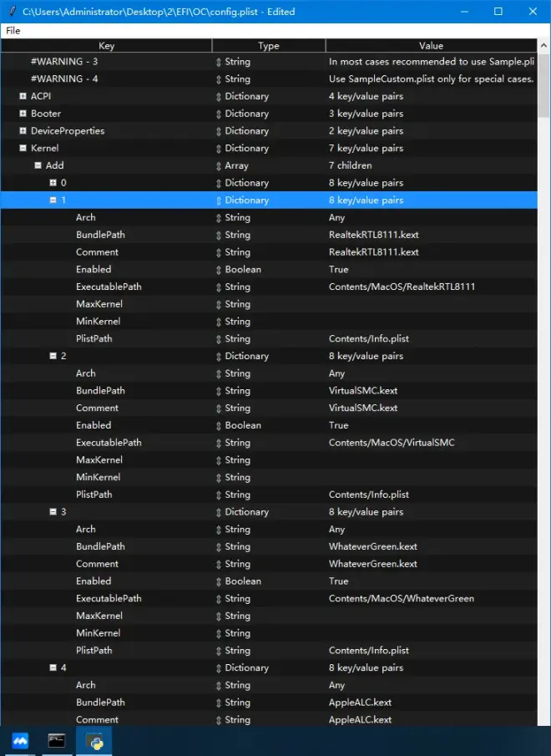Collapse the Kernel dictionary node
551x756 pixels.
tap(23, 148)
